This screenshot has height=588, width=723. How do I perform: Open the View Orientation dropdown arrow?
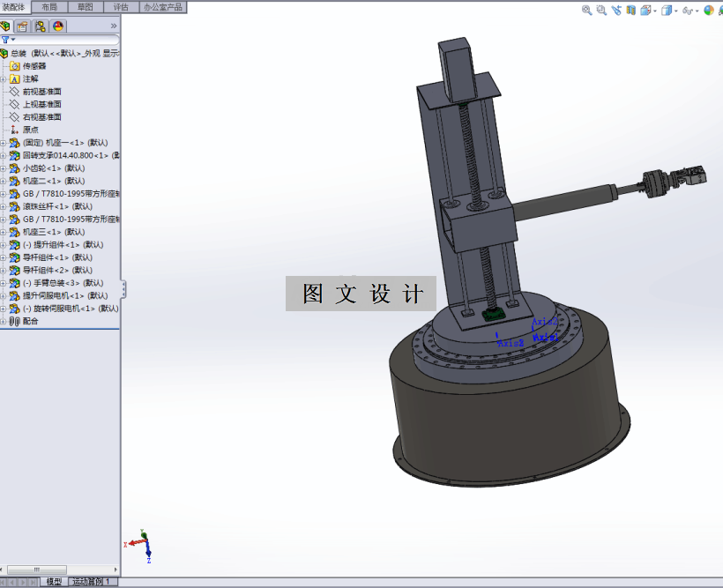[x=655, y=11]
